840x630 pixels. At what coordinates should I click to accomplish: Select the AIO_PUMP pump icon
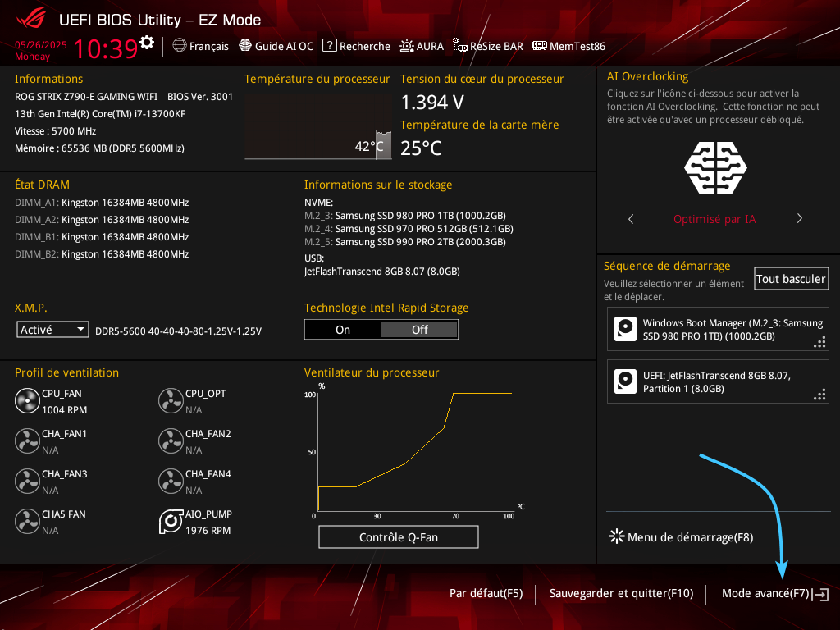[x=171, y=521]
